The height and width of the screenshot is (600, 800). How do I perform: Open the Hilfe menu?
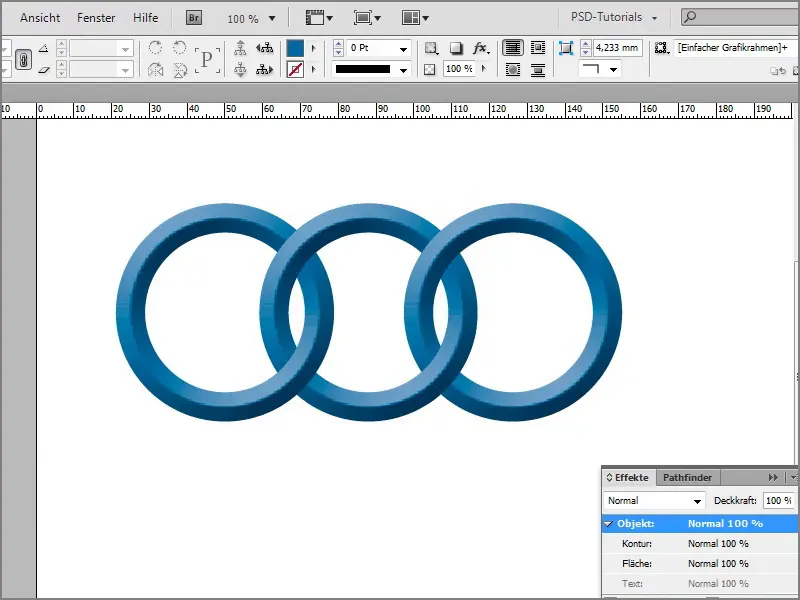[145, 18]
